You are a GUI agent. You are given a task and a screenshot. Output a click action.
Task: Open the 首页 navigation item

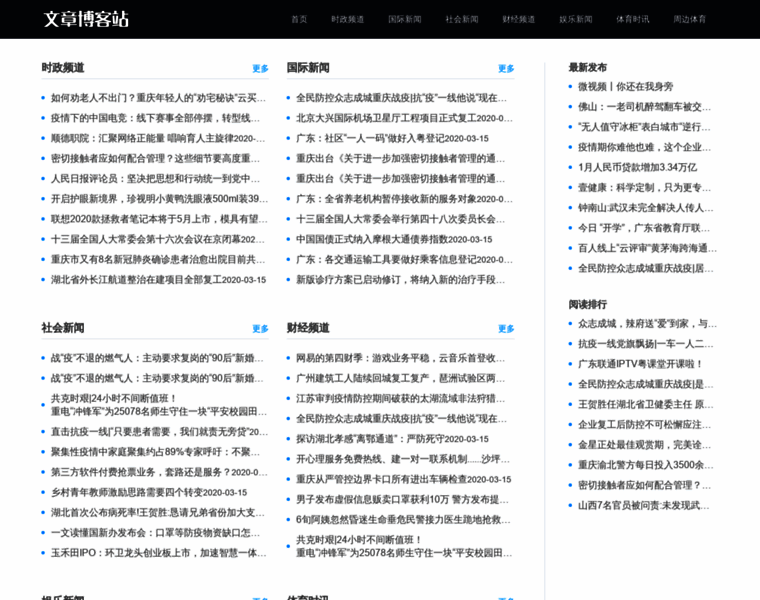299,19
